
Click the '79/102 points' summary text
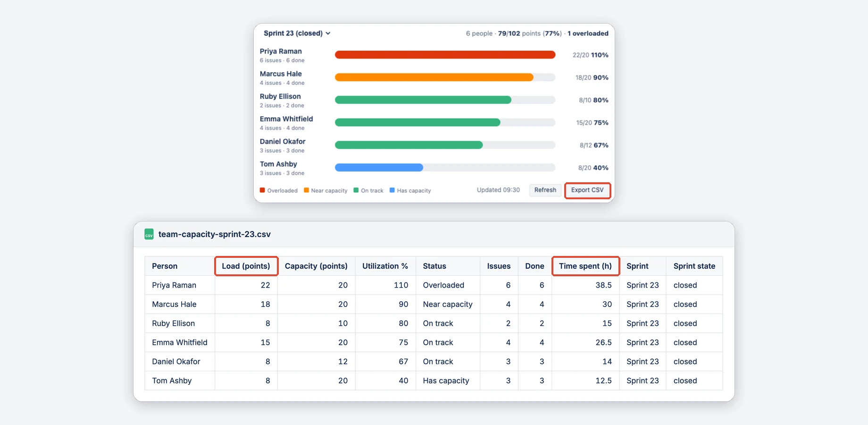(519, 34)
